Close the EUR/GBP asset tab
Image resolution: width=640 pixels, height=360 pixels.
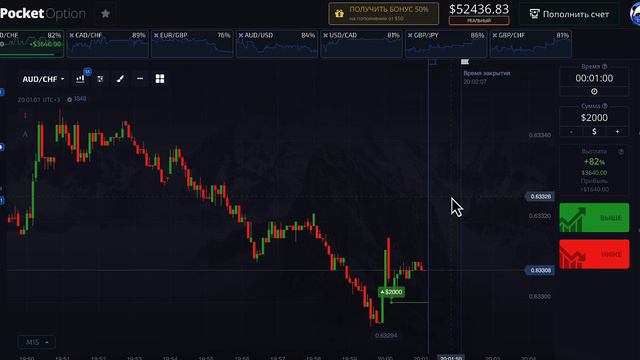(x=156, y=36)
